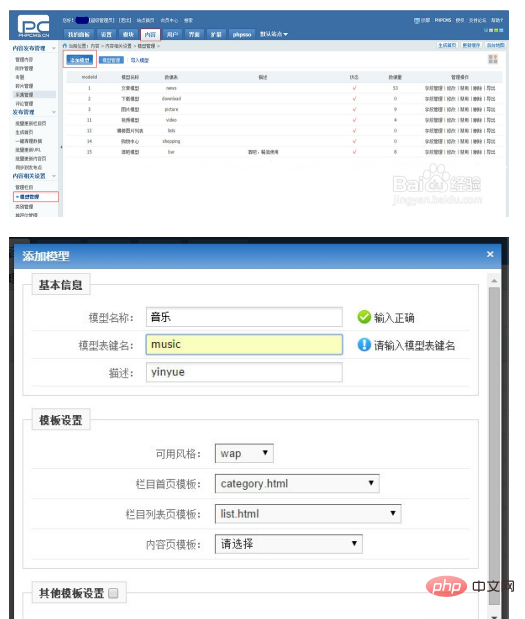
Task: Click the PHPCMS logo in the header
Action: click(x=34, y=26)
